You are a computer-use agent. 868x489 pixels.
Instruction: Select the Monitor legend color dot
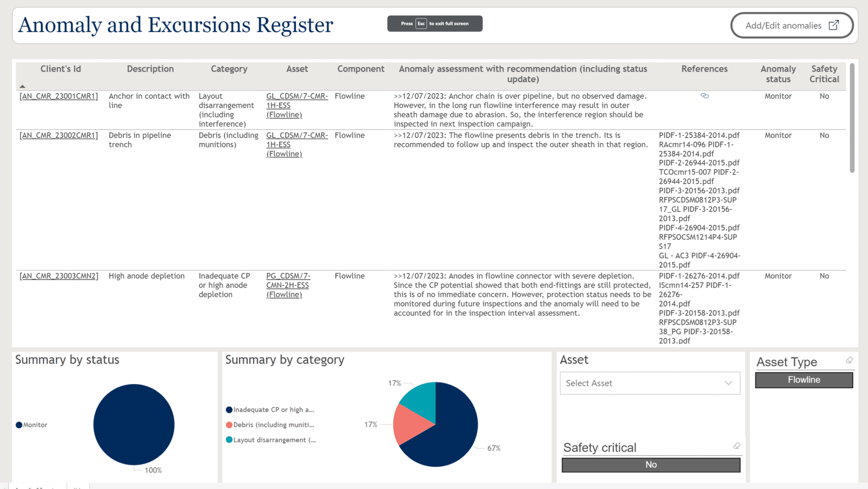point(19,425)
